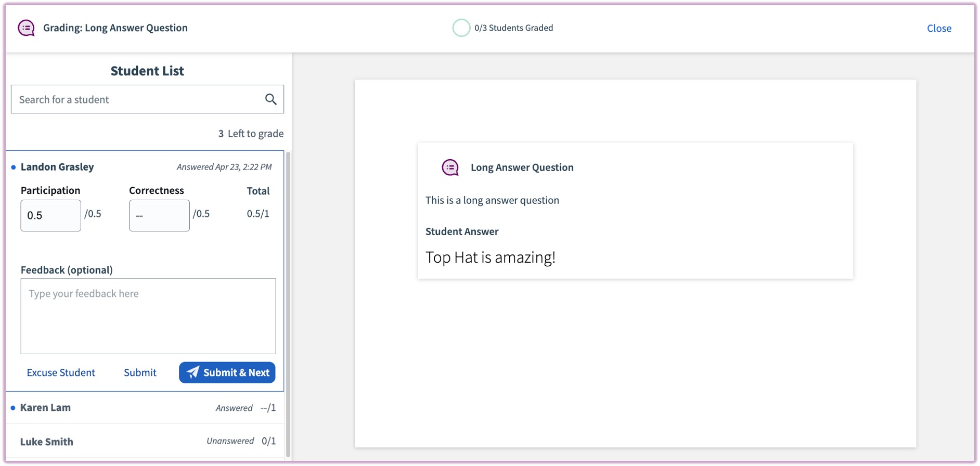Click the purple grading icon in header
This screenshot has height=466, width=980.
click(26, 28)
